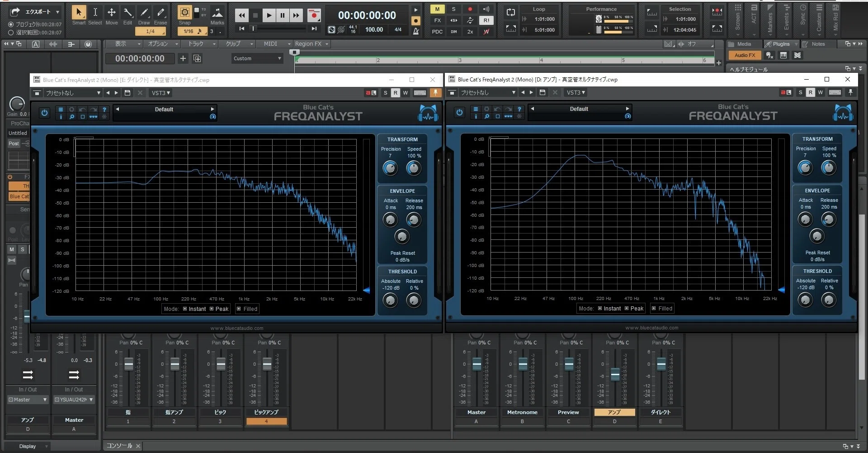
Task: Click Save preset icon in ダイレクト plugin header
Action: point(127,93)
